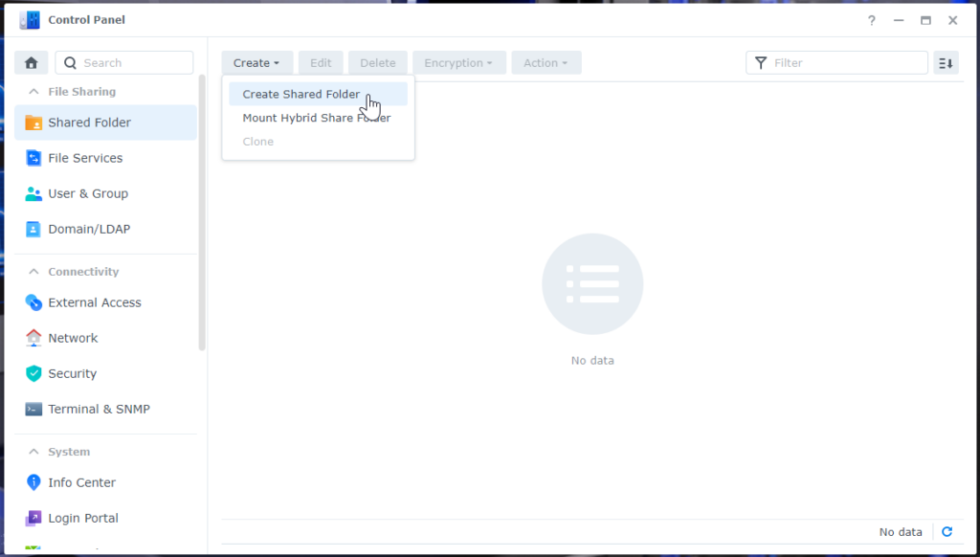Open Shared Folder in the sidebar

[x=88, y=122]
